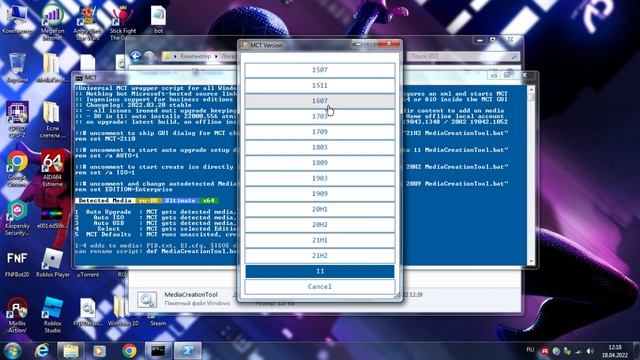
Task: Close the MCT Version dialog window
Action: [x=389, y=44]
